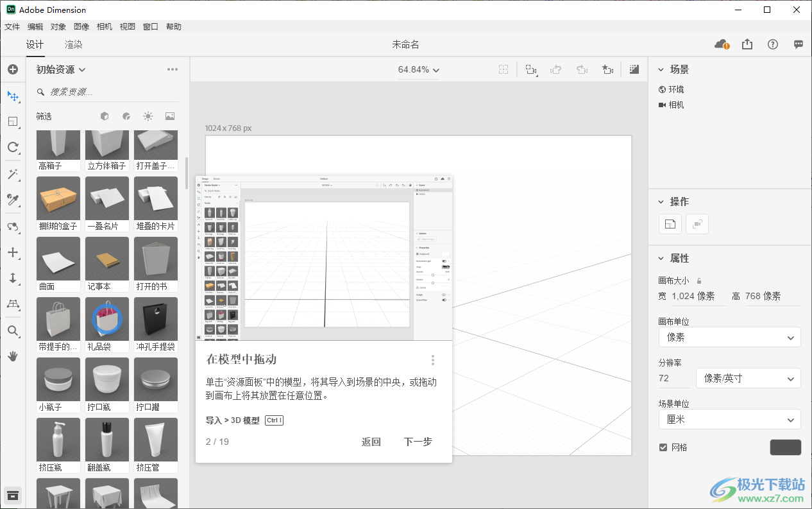
Task: Open the 相机 menu
Action: 105,27
